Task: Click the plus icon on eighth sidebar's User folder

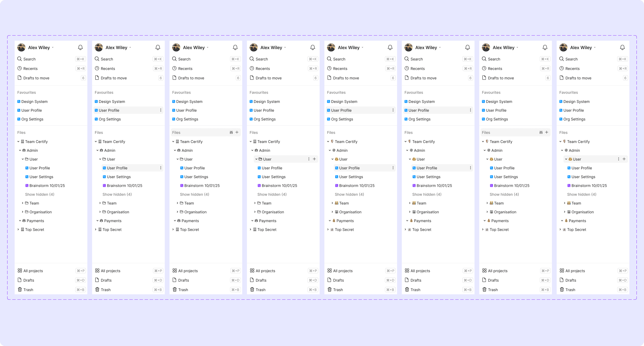Action: click(624, 159)
